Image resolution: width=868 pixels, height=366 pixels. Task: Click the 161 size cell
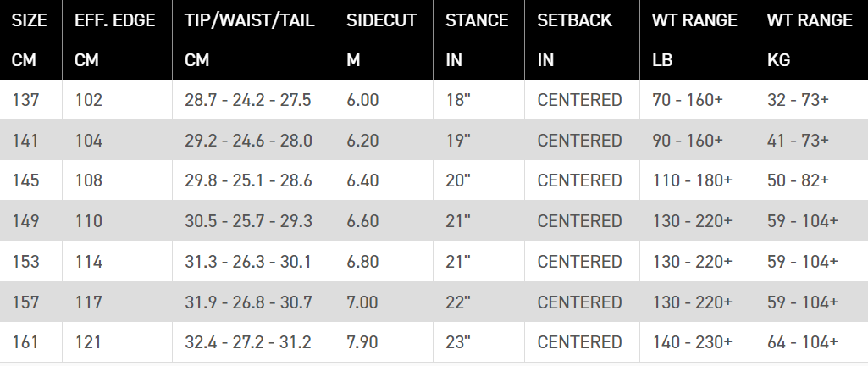click(31, 342)
